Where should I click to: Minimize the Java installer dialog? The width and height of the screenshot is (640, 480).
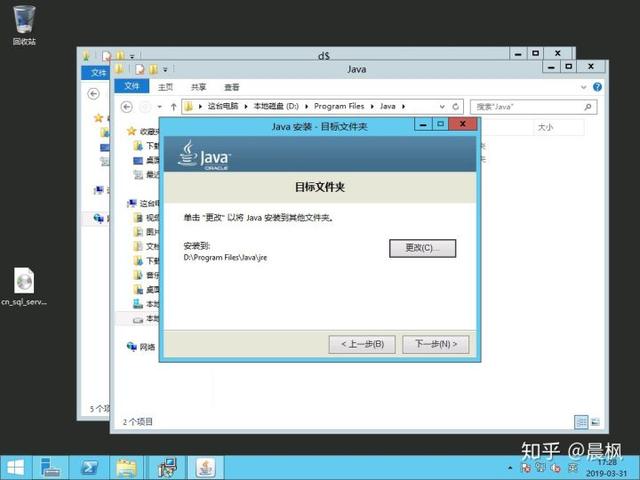[x=423, y=124]
